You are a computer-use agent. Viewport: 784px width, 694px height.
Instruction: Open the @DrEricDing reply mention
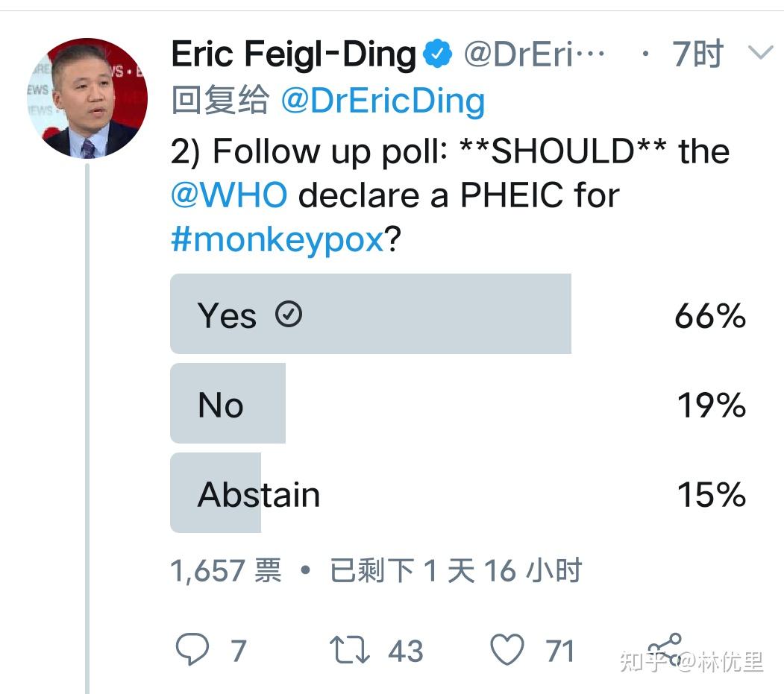tap(383, 101)
